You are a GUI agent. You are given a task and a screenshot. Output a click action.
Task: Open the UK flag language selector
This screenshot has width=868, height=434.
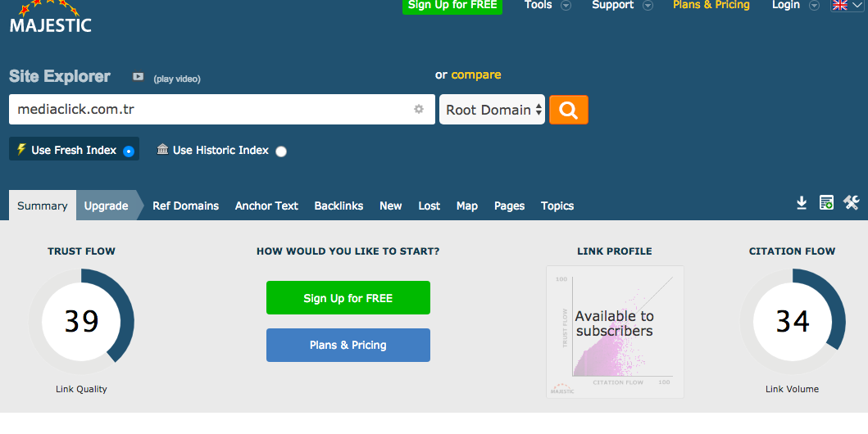click(847, 5)
